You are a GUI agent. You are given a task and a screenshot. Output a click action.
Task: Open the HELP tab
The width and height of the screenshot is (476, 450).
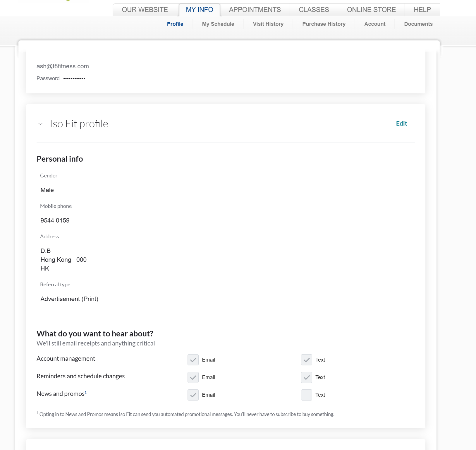422,10
